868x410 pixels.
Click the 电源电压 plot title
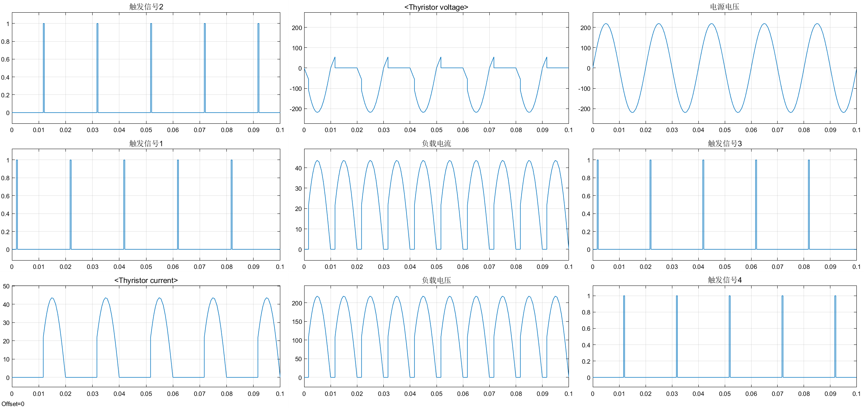(724, 7)
